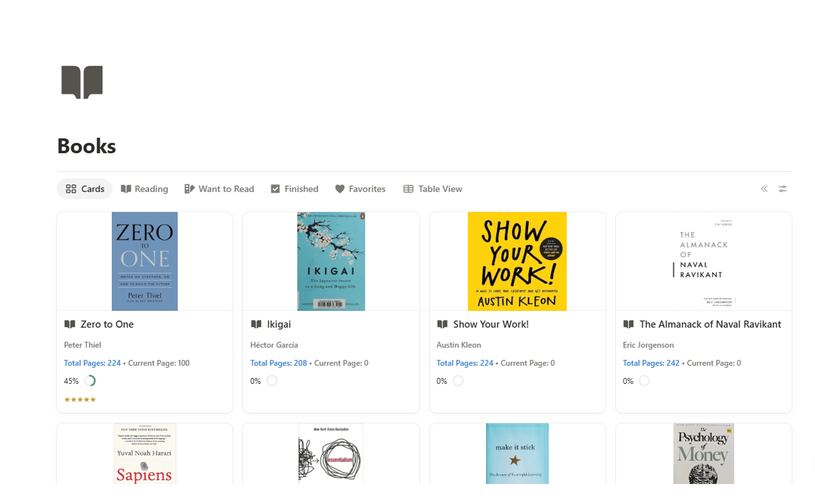Image resolution: width=815 pixels, height=504 pixels.
Task: Click 'Current Page: 100' on Zero to One
Action: [159, 363]
